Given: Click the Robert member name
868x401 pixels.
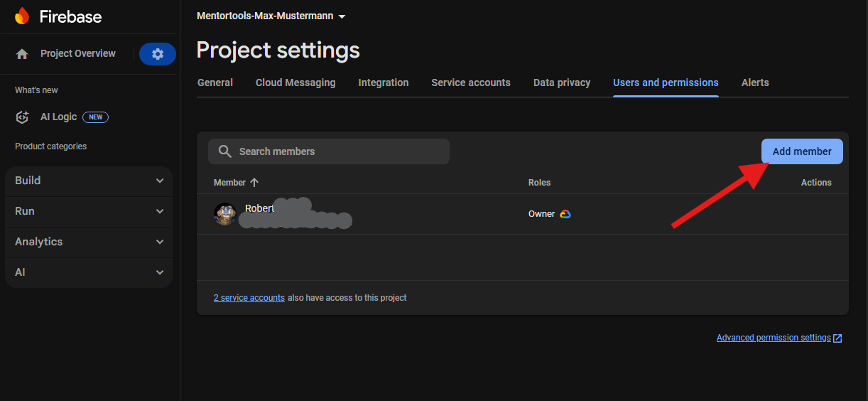Looking at the screenshot, I should [x=259, y=208].
